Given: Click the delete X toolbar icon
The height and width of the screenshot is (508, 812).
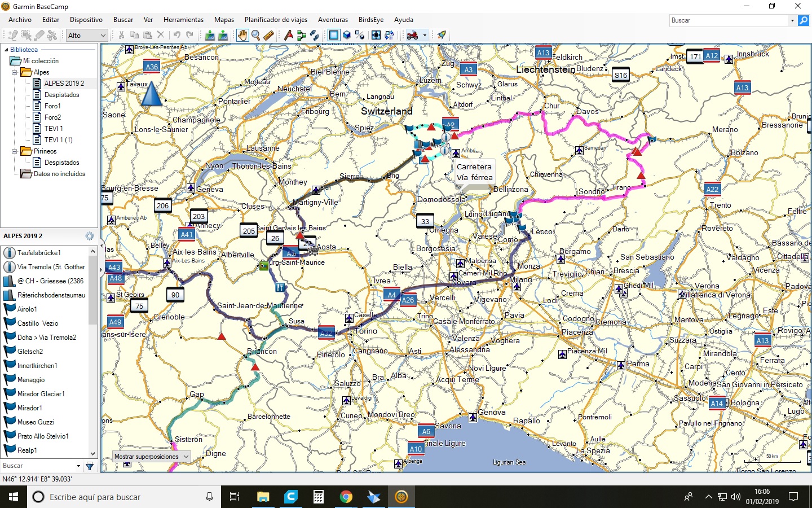Looking at the screenshot, I should (160, 35).
